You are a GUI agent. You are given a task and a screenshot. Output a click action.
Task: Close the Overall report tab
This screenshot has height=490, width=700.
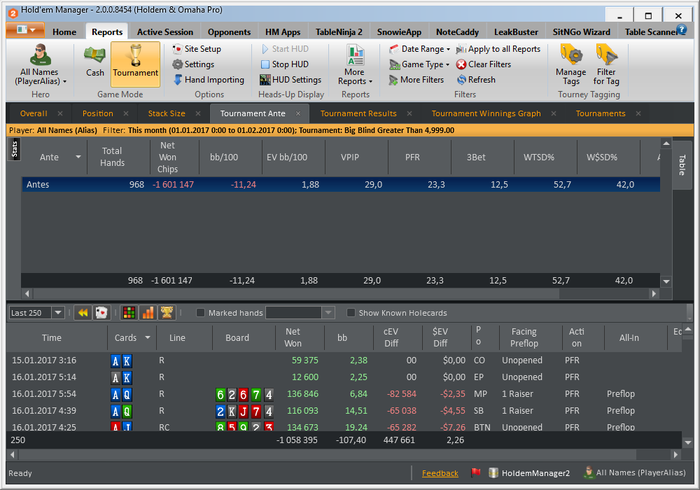point(60,113)
